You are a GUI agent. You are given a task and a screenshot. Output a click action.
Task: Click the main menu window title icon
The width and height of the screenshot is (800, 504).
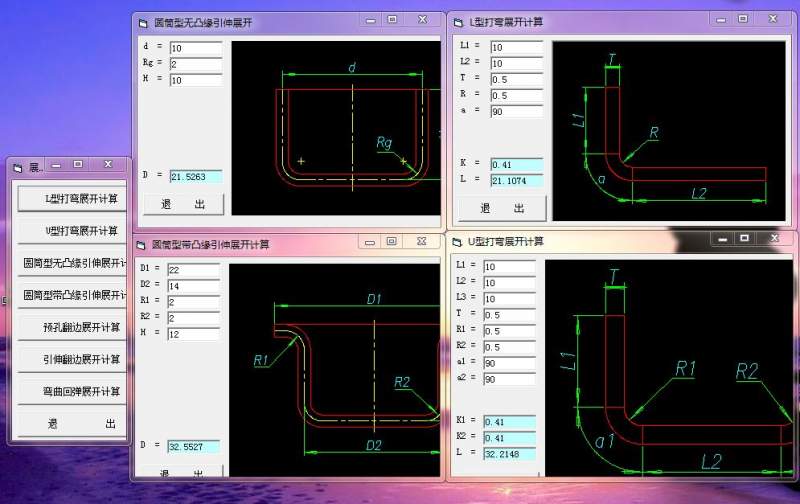18,168
